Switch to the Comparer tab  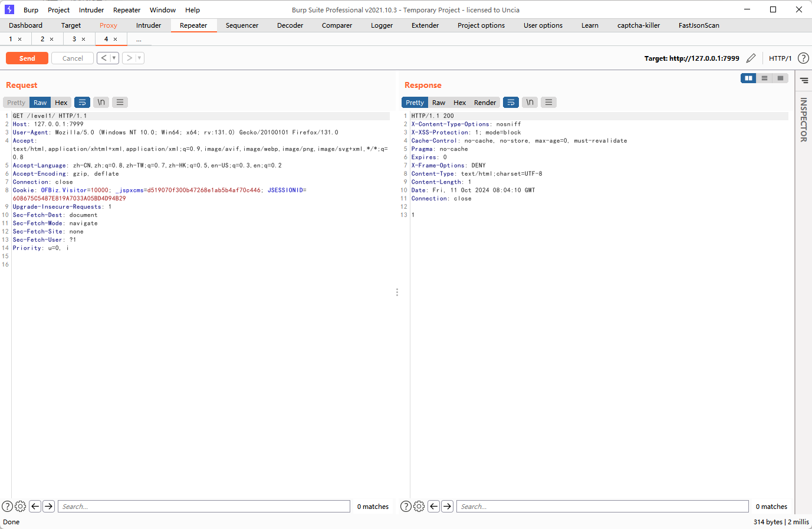(337, 25)
